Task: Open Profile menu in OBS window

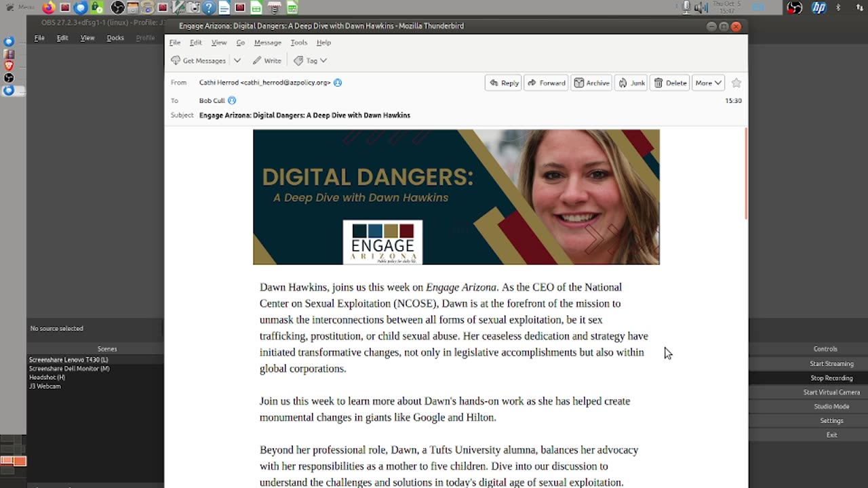Action: tap(145, 38)
